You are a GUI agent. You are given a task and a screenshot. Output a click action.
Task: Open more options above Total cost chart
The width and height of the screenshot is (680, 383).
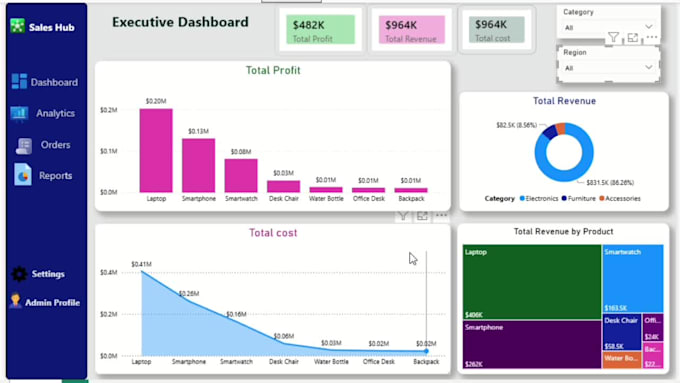tap(441, 215)
